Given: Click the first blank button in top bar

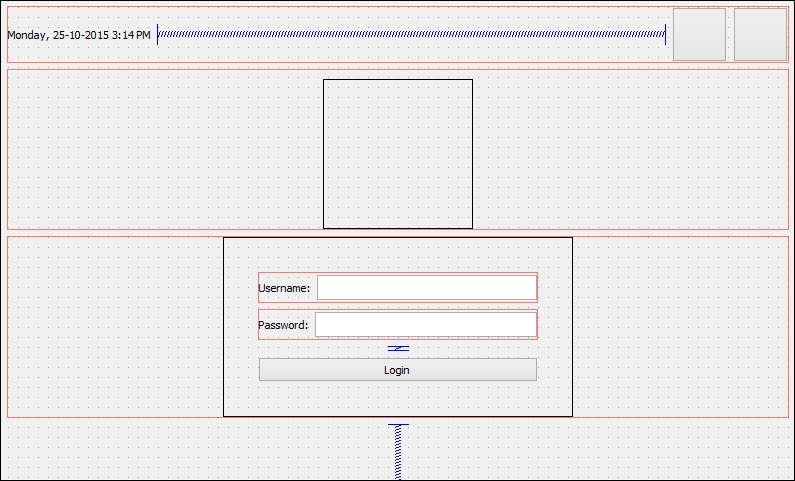Looking at the screenshot, I should coord(699,34).
